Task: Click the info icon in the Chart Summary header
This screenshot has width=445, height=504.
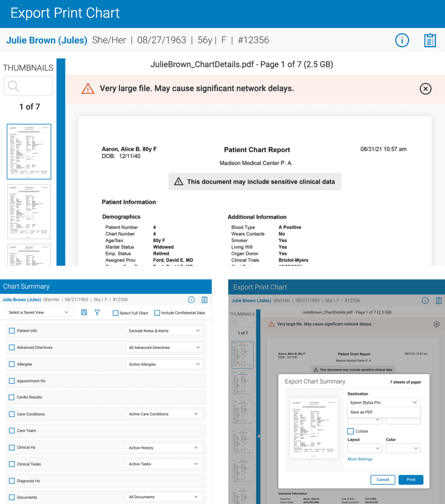Action: tap(191, 300)
